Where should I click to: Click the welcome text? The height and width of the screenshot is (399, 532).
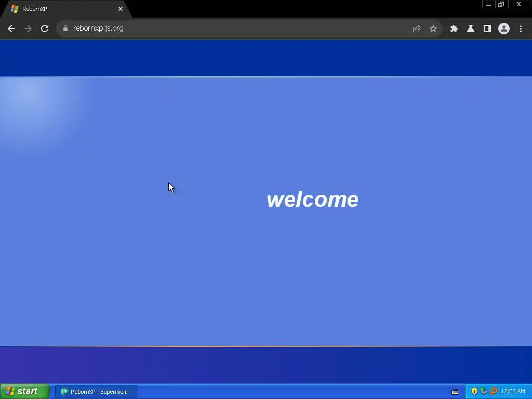tap(312, 199)
